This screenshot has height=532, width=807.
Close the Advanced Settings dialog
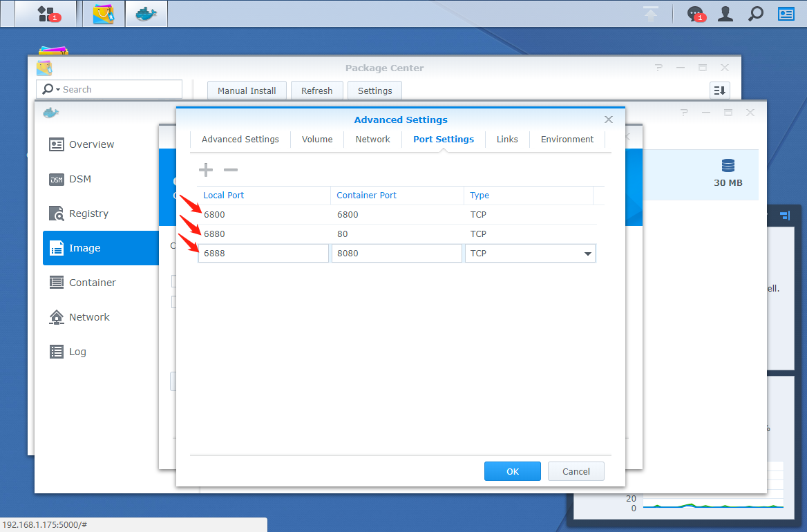point(608,120)
